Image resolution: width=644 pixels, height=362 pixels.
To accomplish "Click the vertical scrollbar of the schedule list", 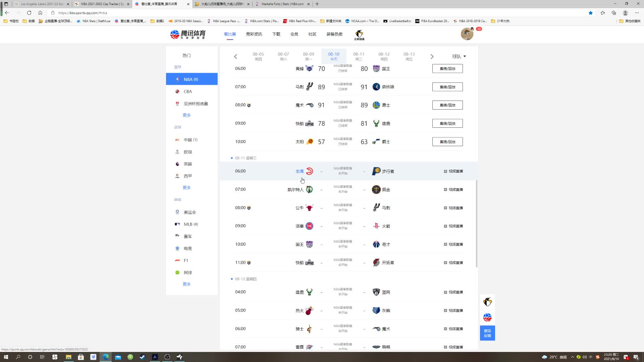I will click(476, 224).
